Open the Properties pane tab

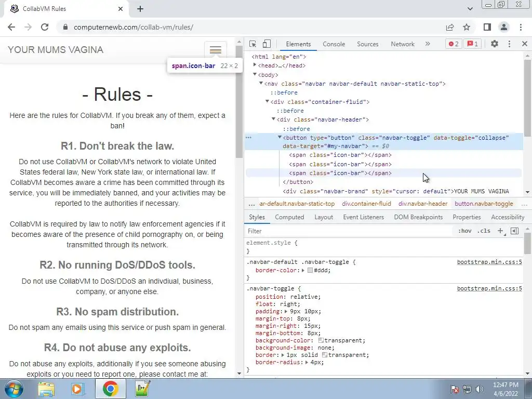467,217
